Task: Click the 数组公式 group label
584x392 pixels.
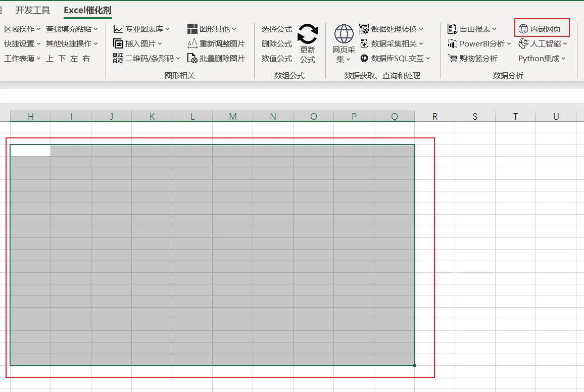Action: pyautogui.click(x=289, y=76)
